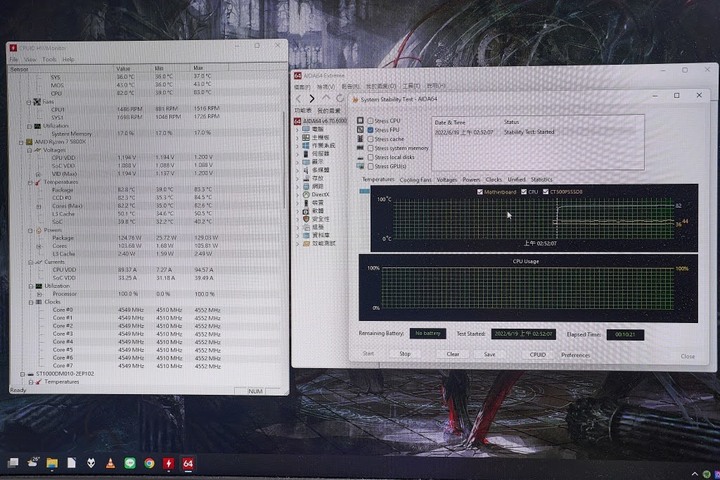Click the HWMonitor lightning taskbar icon

pyautogui.click(x=169, y=463)
